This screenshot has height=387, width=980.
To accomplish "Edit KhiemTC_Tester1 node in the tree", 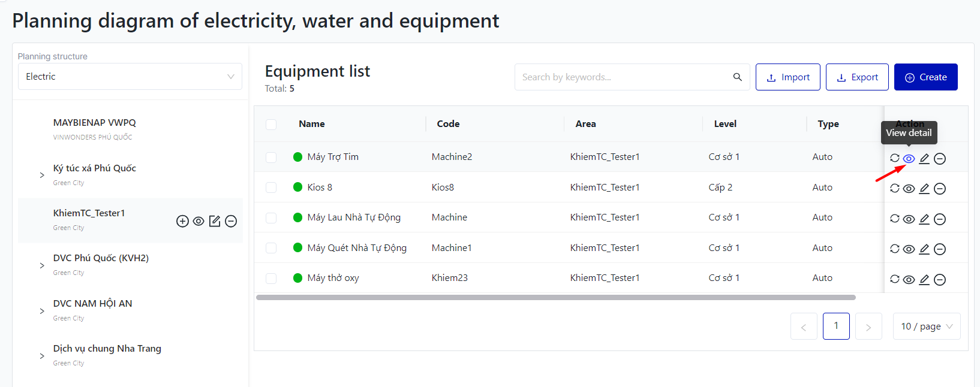I will click(215, 221).
